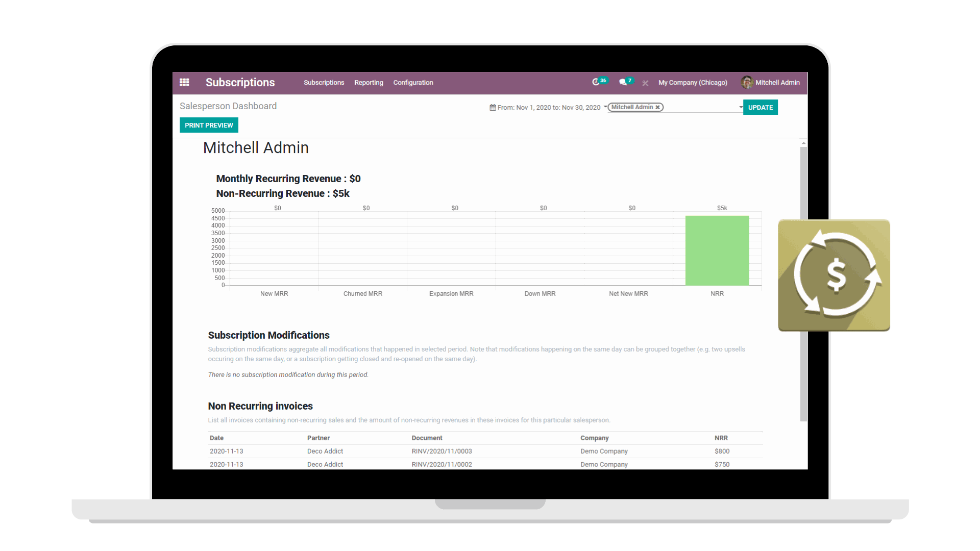Click the close X icon next to Mitchell Admin filter
Screen dimensions: 980x551
[x=659, y=107]
